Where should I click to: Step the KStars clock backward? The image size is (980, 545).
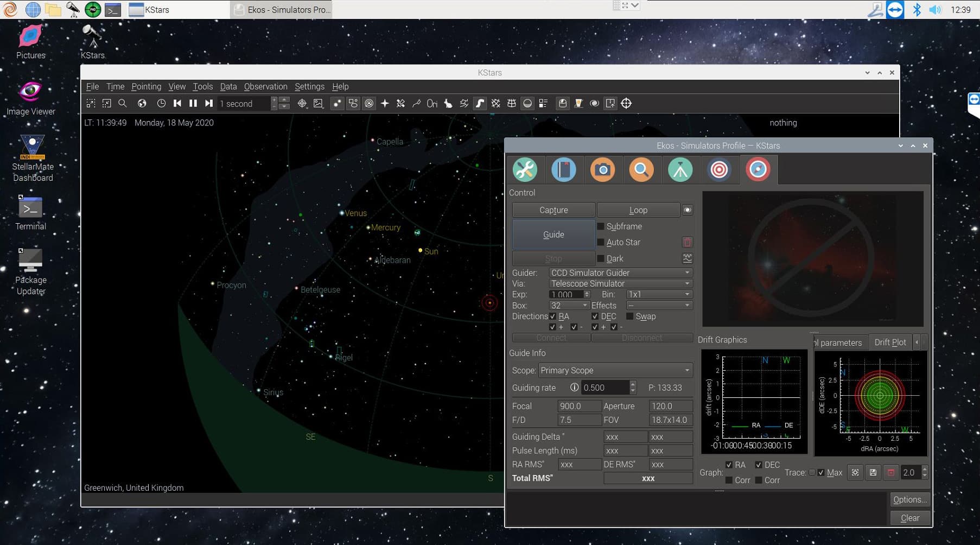177,103
